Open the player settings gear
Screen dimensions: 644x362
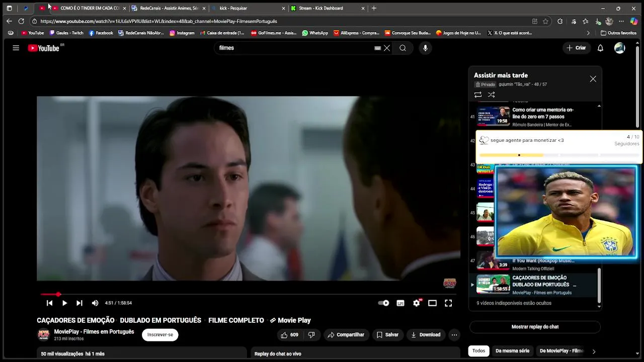(x=417, y=303)
